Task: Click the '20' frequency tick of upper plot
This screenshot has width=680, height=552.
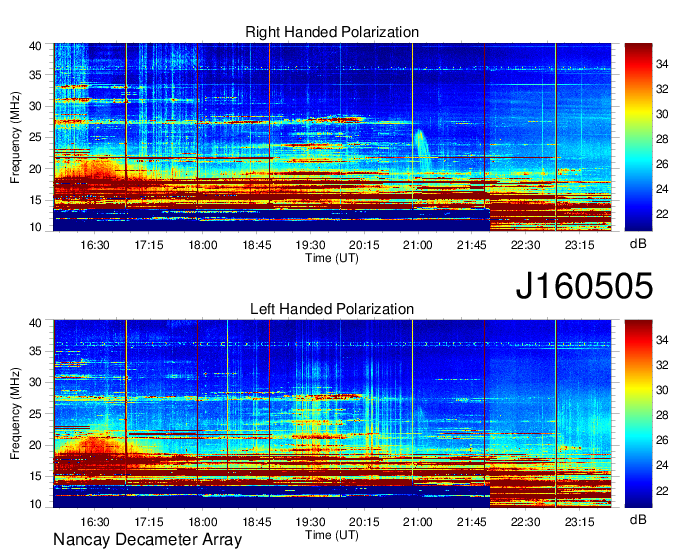Action: coord(35,169)
